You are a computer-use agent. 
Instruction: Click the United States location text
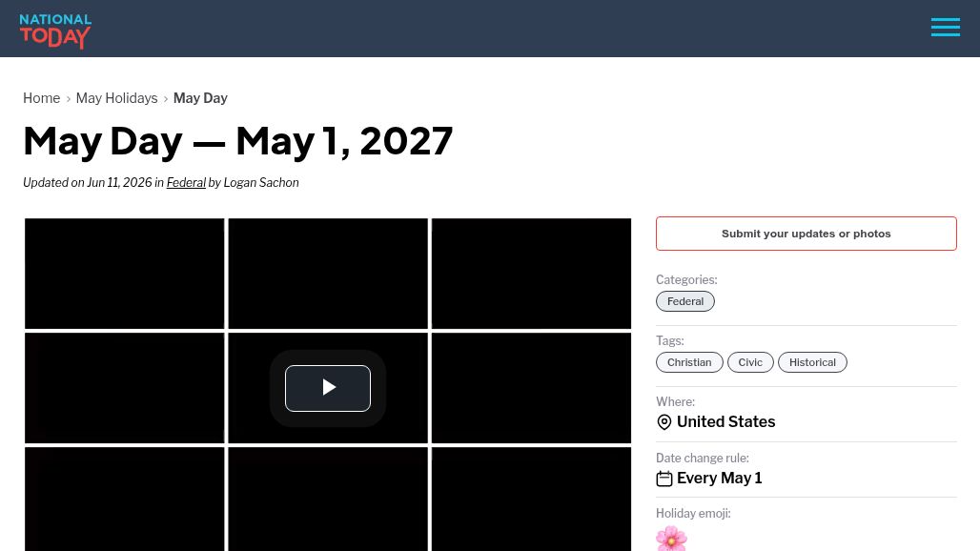coord(726,422)
